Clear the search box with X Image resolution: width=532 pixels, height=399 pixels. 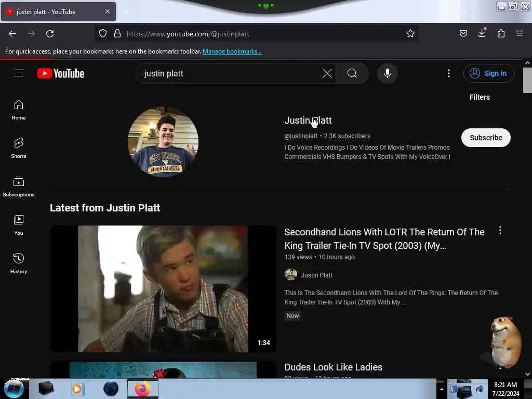pos(327,73)
